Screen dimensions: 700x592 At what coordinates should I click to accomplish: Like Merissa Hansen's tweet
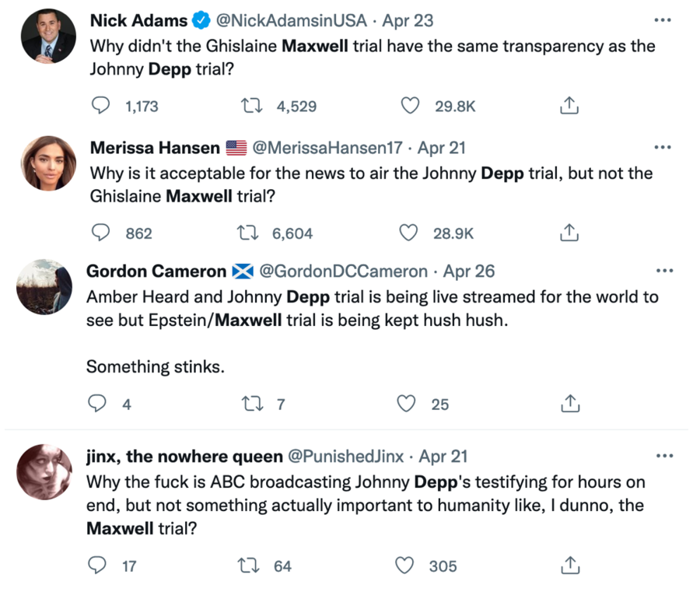point(409,233)
